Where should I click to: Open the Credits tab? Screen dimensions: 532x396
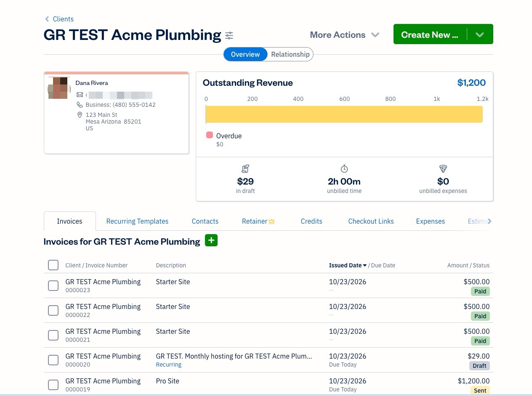(311, 221)
